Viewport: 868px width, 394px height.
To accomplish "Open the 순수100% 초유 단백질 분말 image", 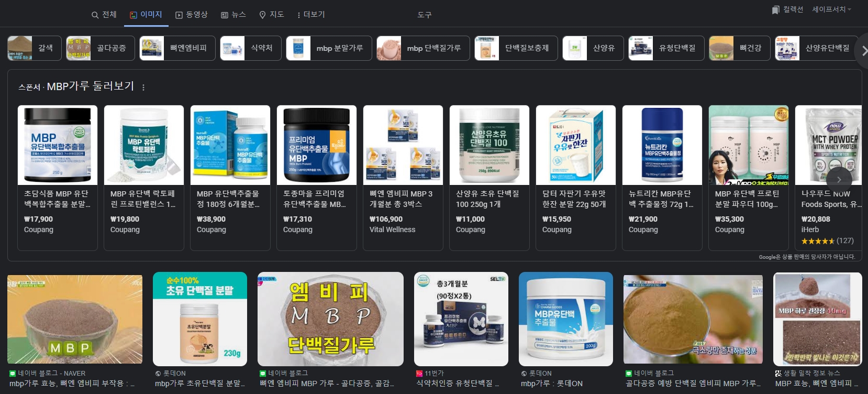I will point(200,319).
